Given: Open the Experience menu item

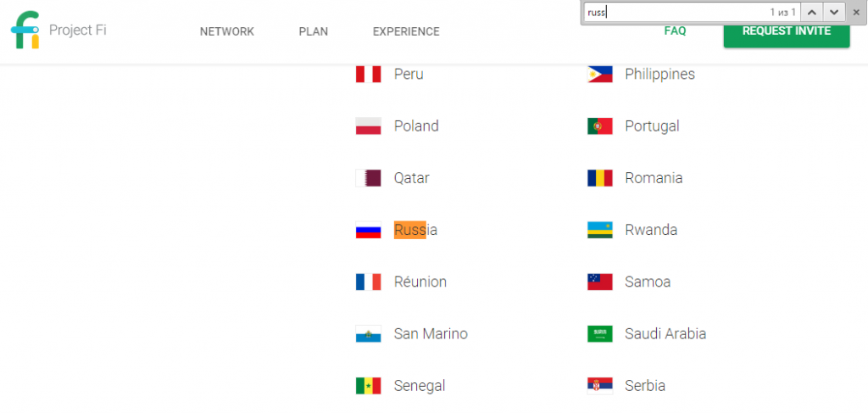Looking at the screenshot, I should coord(406,32).
